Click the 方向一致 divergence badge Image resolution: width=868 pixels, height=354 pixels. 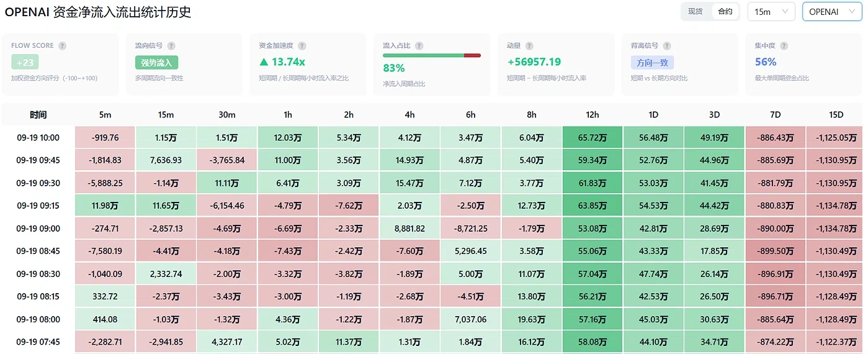(x=652, y=62)
